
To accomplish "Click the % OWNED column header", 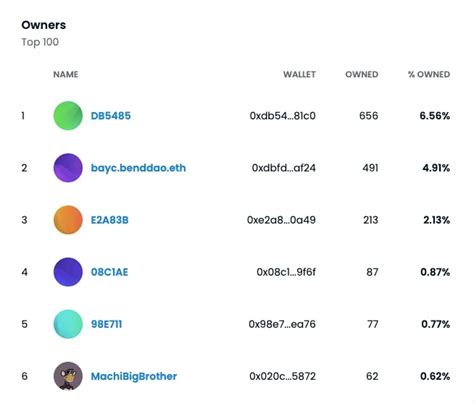I will point(429,74).
